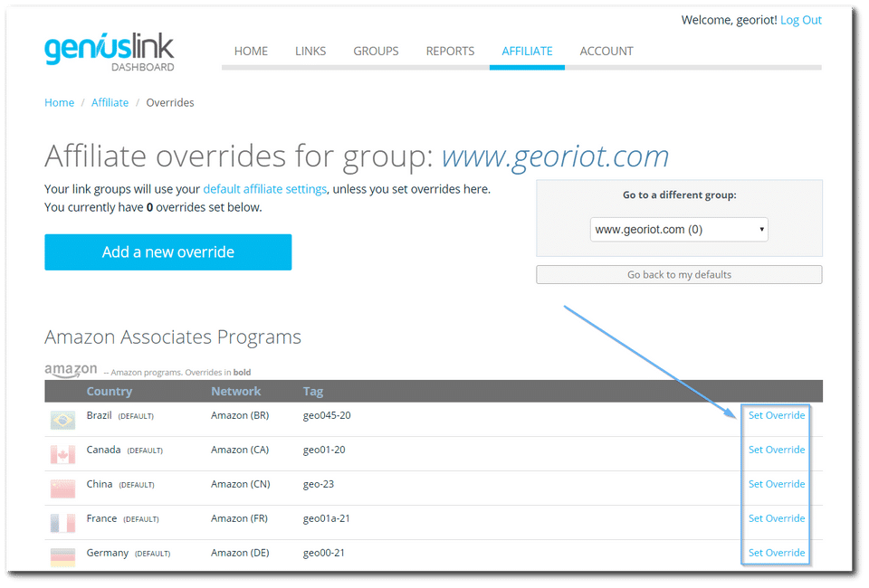This screenshot has height=588, width=869.
Task: Set Override for France row
Action: point(777,518)
